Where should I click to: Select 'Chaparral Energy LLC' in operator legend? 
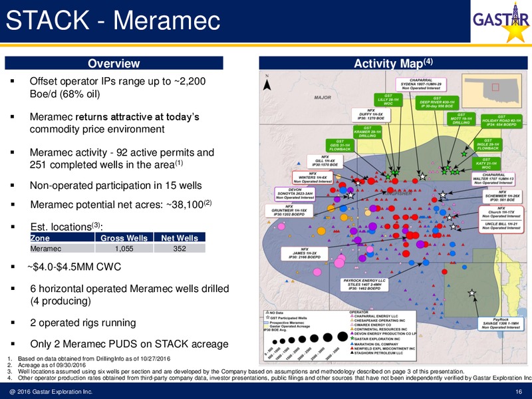click(x=374, y=316)
